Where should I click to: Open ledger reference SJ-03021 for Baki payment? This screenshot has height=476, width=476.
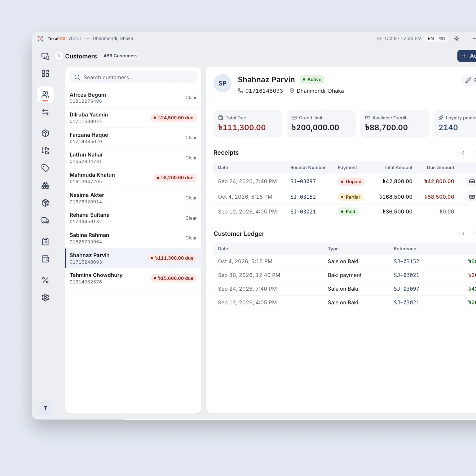(406, 275)
